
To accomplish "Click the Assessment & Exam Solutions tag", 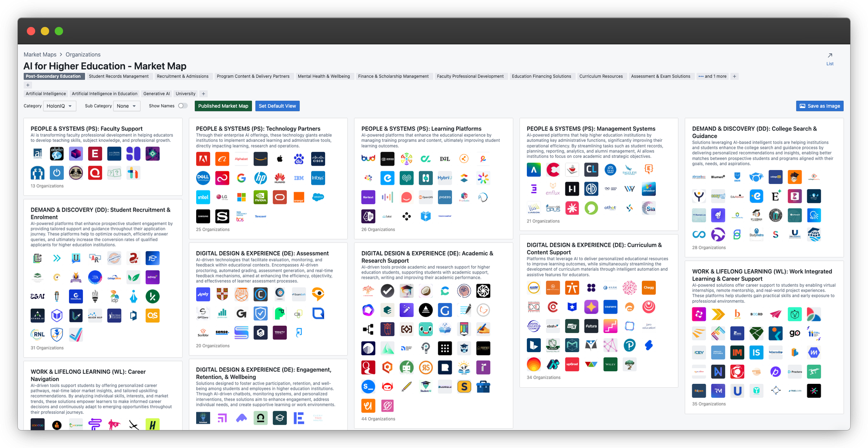I will click(661, 76).
